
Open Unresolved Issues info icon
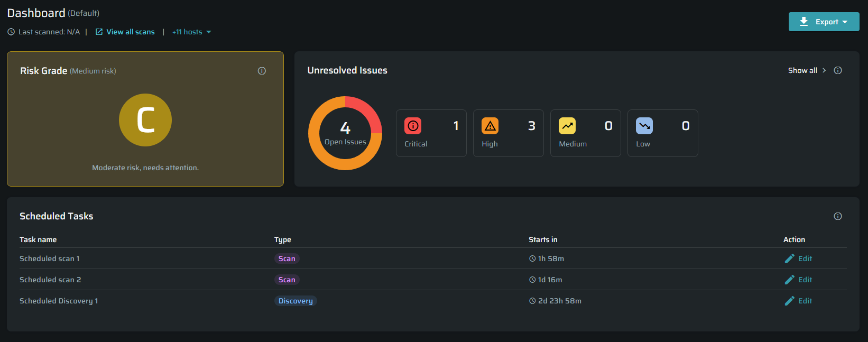point(838,70)
